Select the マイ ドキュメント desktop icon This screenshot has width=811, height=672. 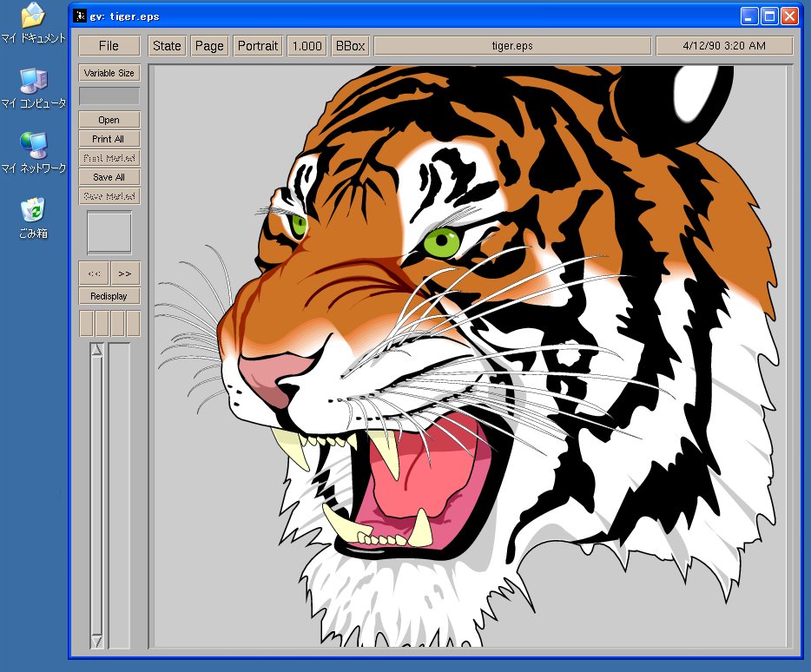(x=33, y=23)
